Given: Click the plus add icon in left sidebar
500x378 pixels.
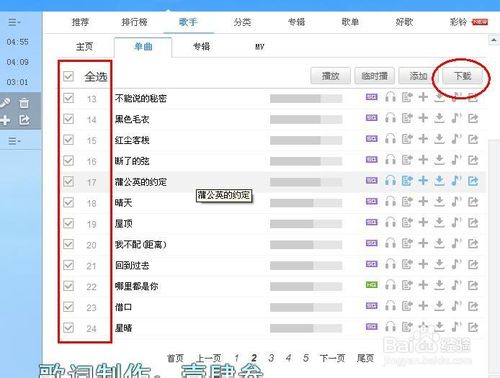Looking at the screenshot, I should 5,120.
